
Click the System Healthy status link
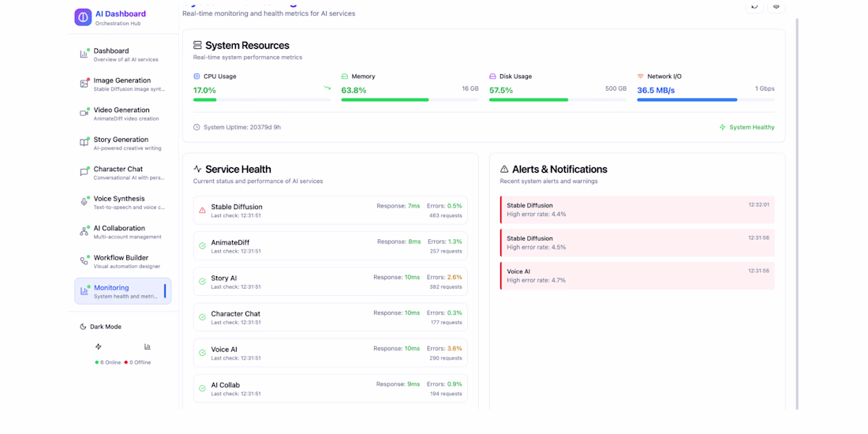coord(746,127)
